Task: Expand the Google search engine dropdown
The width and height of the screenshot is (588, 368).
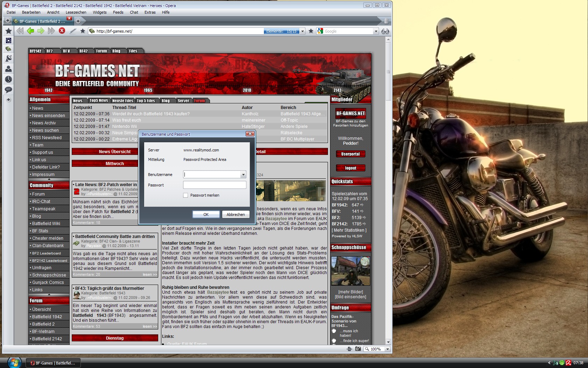Action: pos(376,31)
